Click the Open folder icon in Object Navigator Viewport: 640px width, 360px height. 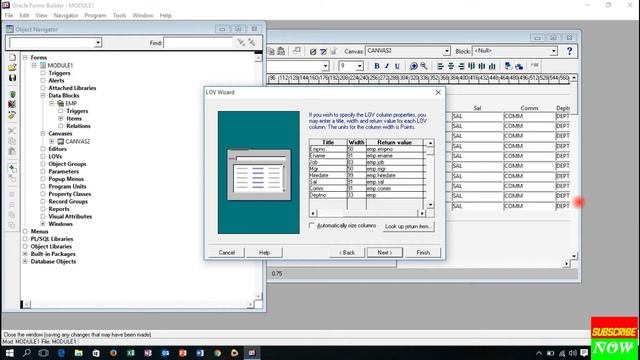coord(12,67)
